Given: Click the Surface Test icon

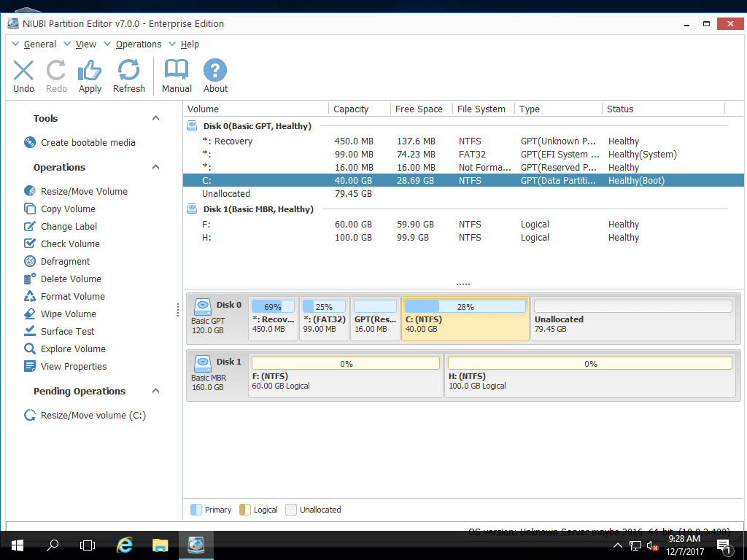Looking at the screenshot, I should [x=29, y=331].
